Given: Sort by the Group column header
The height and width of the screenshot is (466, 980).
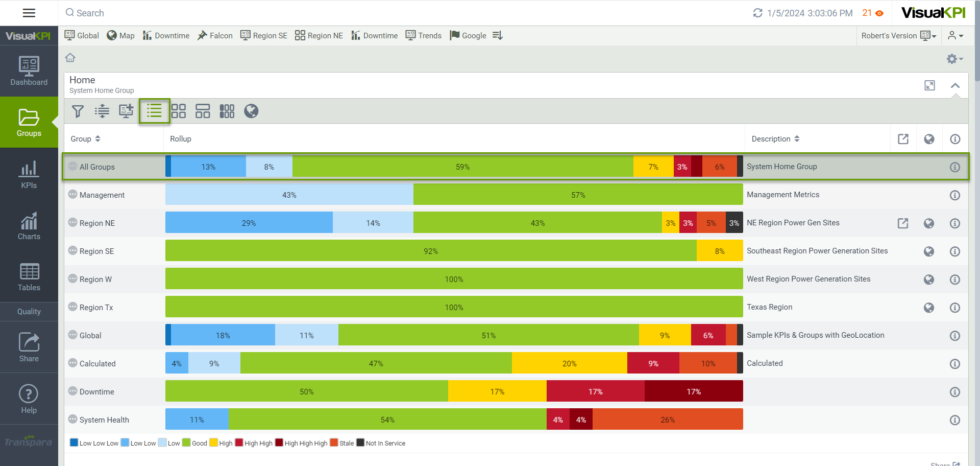Looking at the screenshot, I should pos(85,139).
